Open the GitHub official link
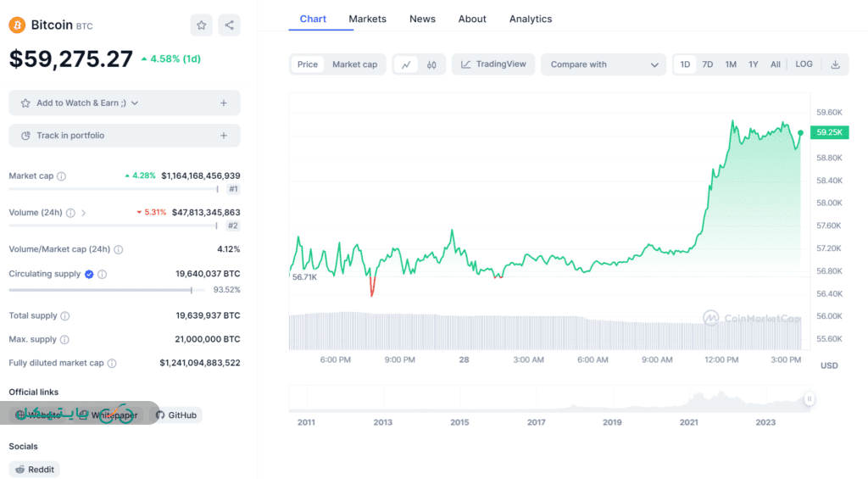Viewport: 868px width, 479px height. pos(176,415)
